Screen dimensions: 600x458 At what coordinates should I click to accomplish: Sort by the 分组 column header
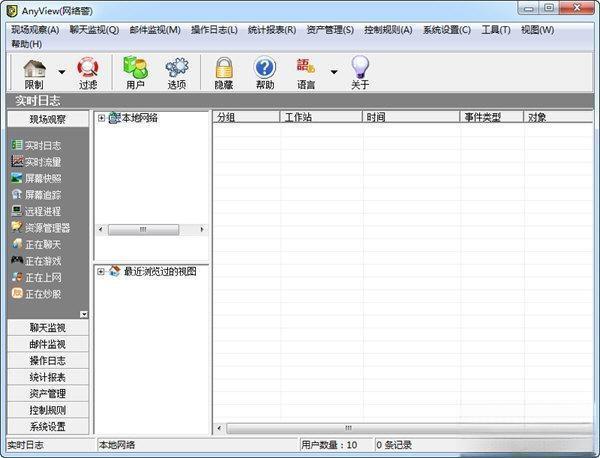246,117
